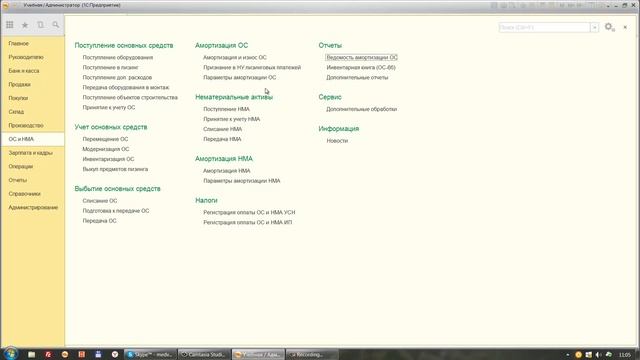
Task: Click the Windows Start button
Action: click(x=10, y=354)
